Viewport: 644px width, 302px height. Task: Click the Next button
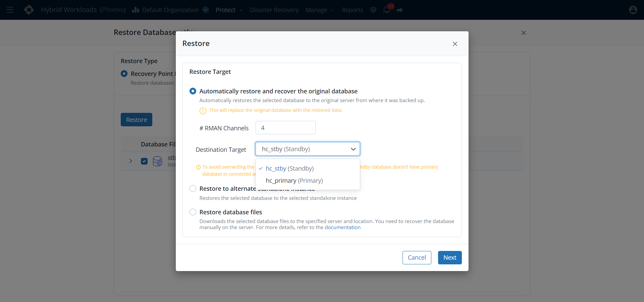coord(449,258)
